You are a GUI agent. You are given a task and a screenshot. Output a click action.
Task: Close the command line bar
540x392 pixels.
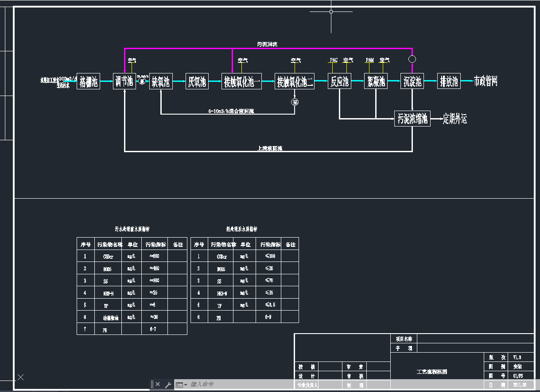tap(158, 384)
